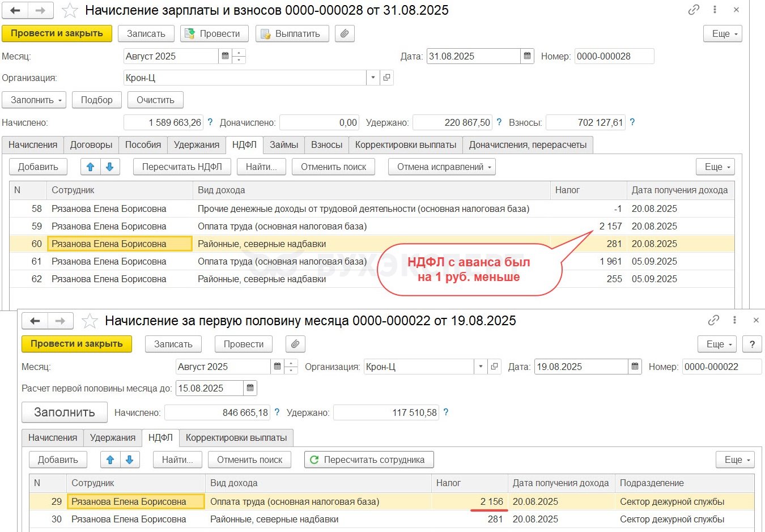This screenshot has width=765, height=532.
Task: Open calendar for date 19.08.2025
Action: pyautogui.click(x=635, y=367)
